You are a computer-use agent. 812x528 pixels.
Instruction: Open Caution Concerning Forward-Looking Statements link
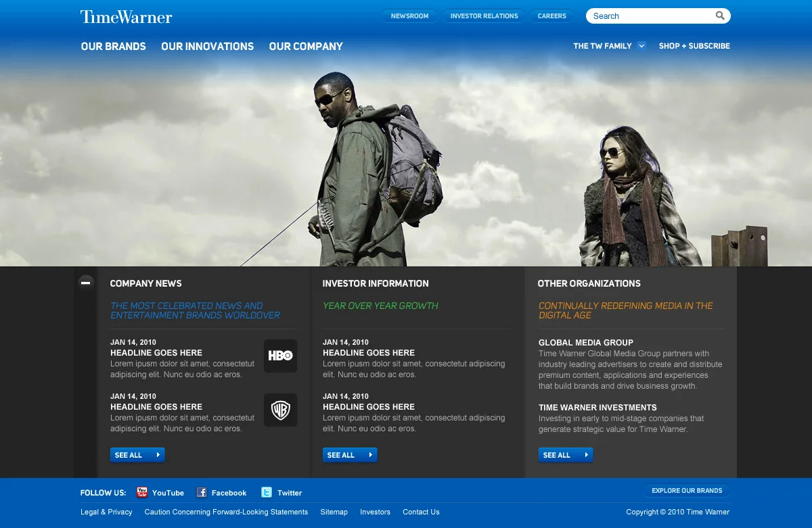[226, 512]
